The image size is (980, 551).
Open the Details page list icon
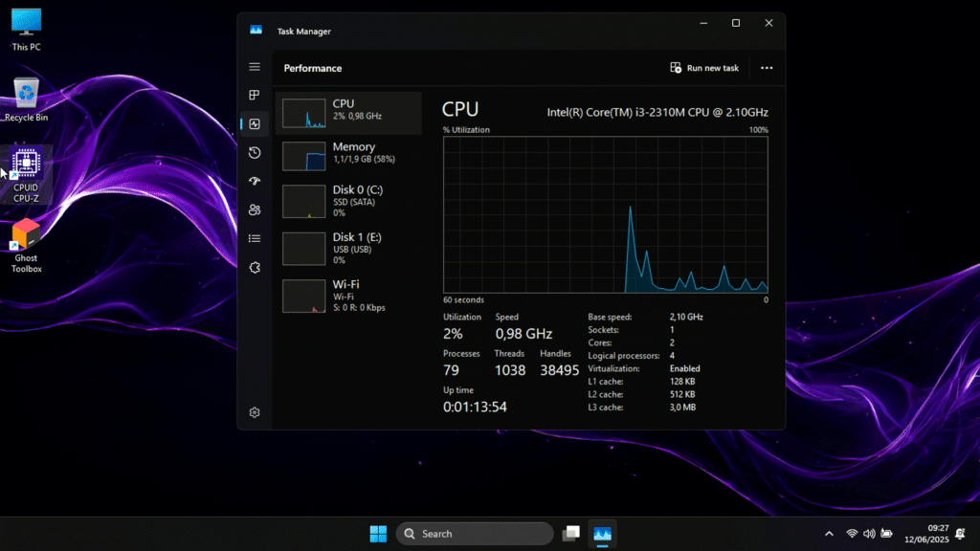(x=255, y=238)
